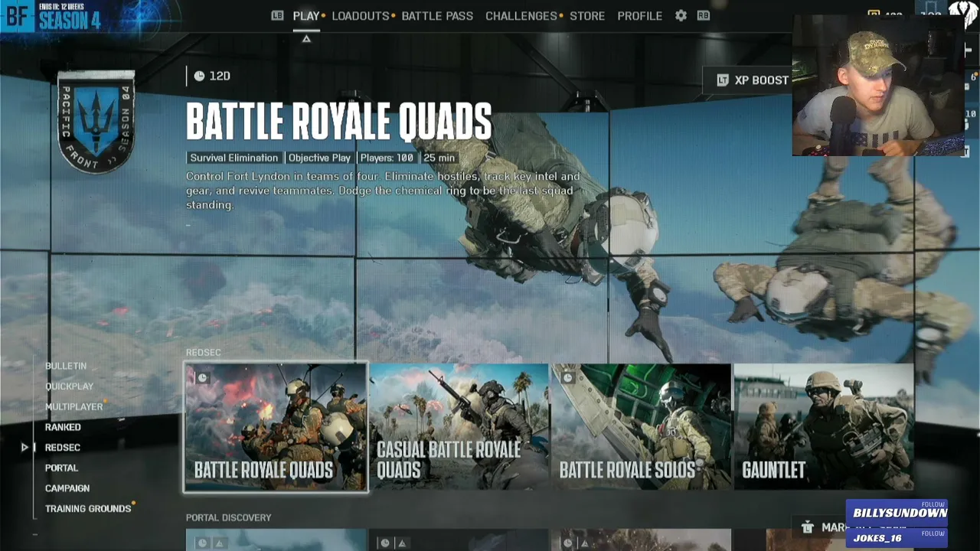Select QUICKPLAY in the side menu

point(69,386)
